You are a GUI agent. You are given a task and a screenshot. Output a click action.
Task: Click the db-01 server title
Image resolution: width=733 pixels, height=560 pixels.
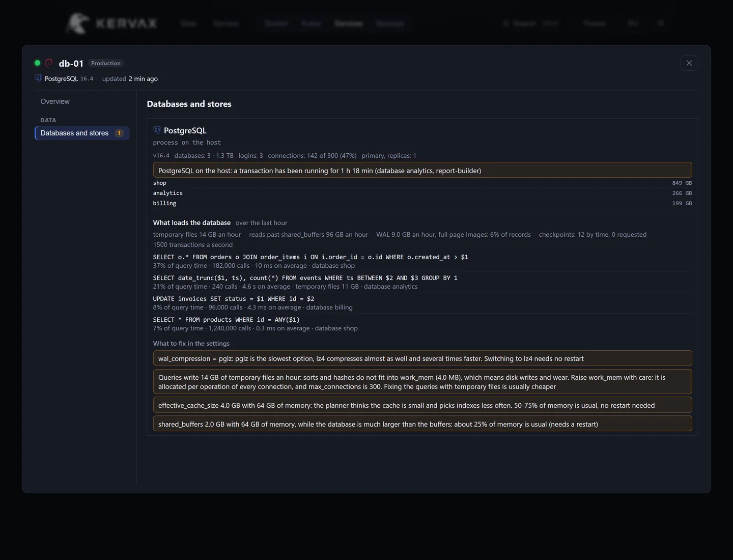(71, 63)
